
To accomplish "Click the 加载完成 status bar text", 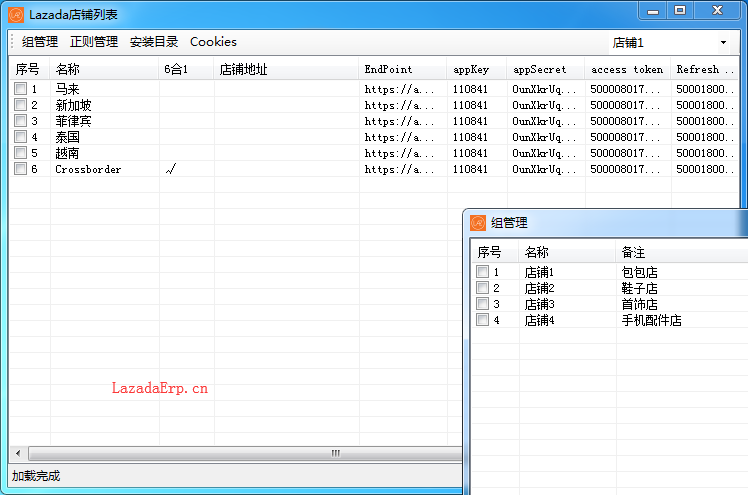I will pos(36,475).
